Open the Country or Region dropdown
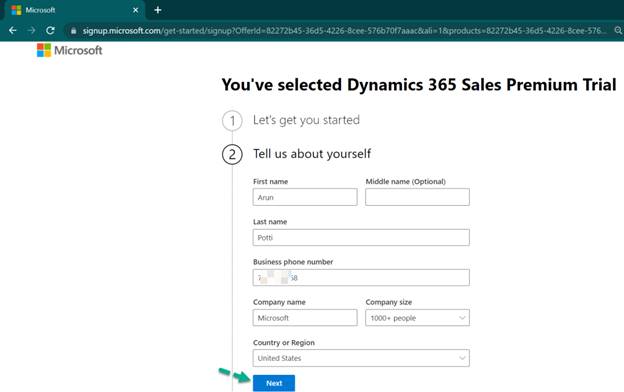The image size is (624, 392). pos(361,358)
